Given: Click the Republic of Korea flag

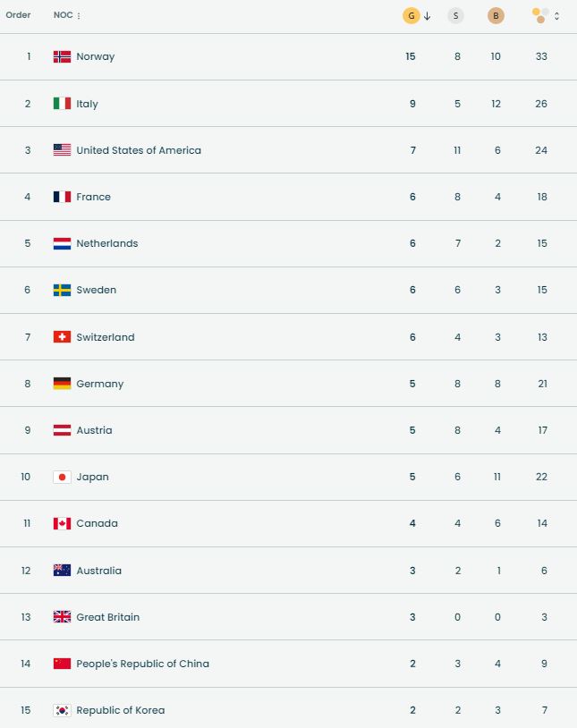Looking at the screenshot, I should click(62, 710).
